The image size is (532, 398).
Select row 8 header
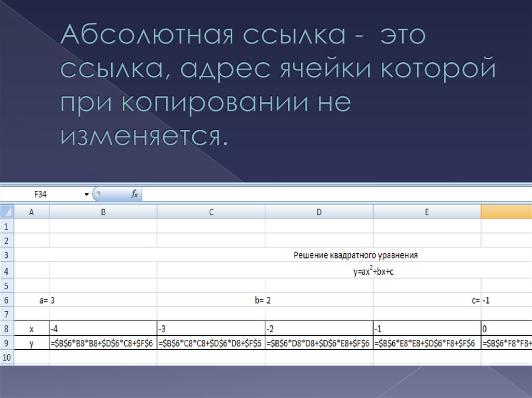tap(7, 328)
